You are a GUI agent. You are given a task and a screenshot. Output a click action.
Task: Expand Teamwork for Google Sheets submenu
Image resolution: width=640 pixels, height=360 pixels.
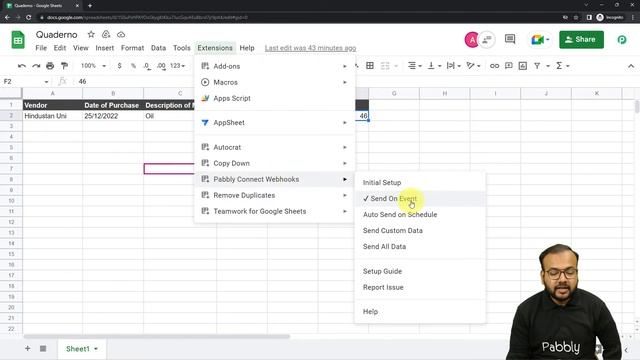pos(274,211)
